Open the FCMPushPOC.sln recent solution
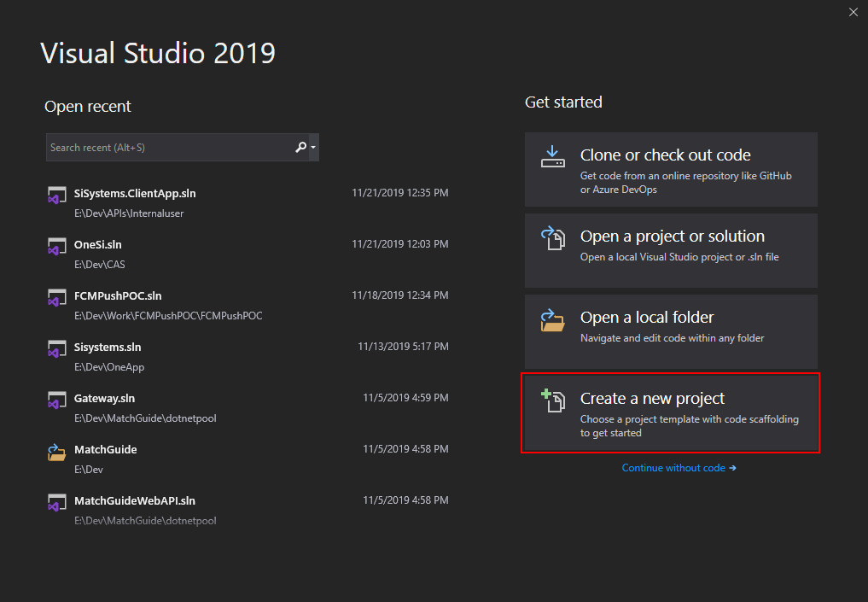The image size is (868, 602). click(248, 305)
